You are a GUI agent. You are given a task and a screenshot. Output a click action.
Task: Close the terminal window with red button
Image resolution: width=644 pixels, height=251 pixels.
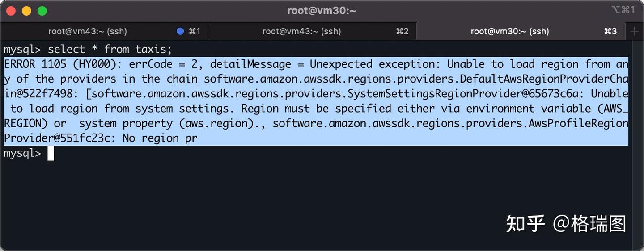tap(11, 11)
